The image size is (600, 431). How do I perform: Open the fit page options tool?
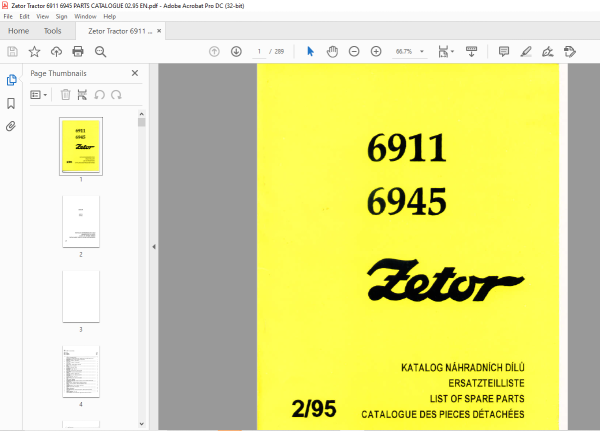446,51
